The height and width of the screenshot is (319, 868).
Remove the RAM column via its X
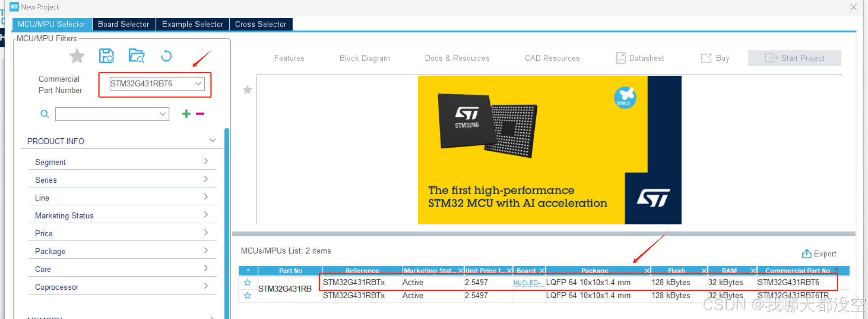coord(753,271)
